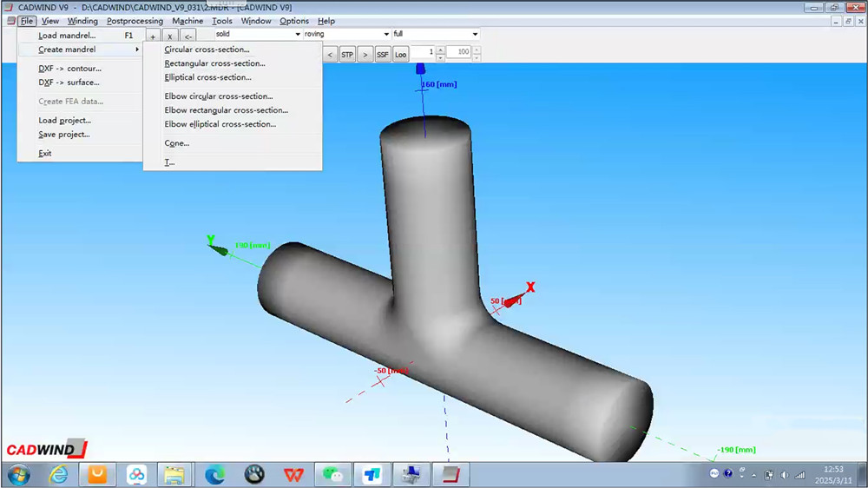Click the plus zoom-in toolbar button
This screenshot has width=868, height=488.
153,36
